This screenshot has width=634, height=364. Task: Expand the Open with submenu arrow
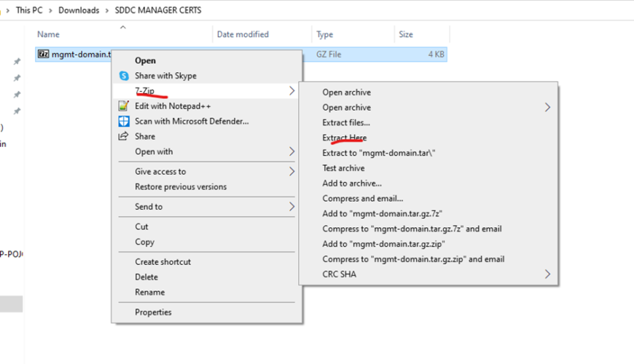coord(291,151)
